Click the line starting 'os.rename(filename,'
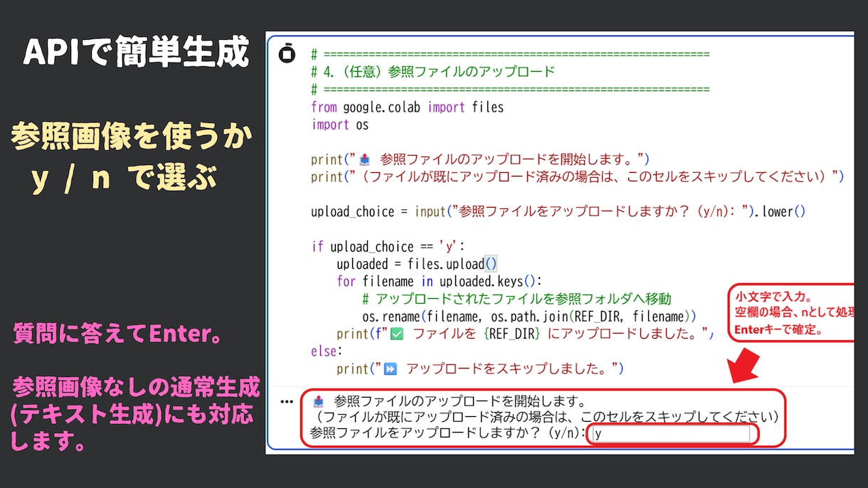This screenshot has width=868, height=488. tap(529, 316)
